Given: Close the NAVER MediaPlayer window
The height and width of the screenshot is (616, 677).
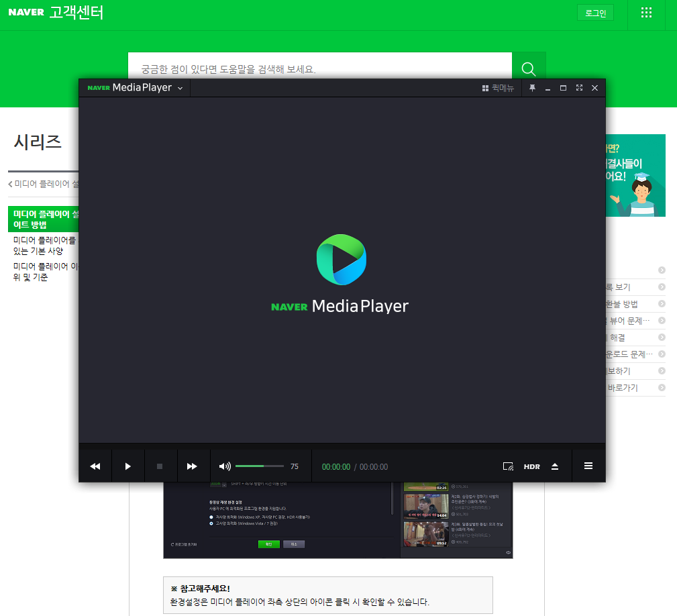Looking at the screenshot, I should [594, 88].
